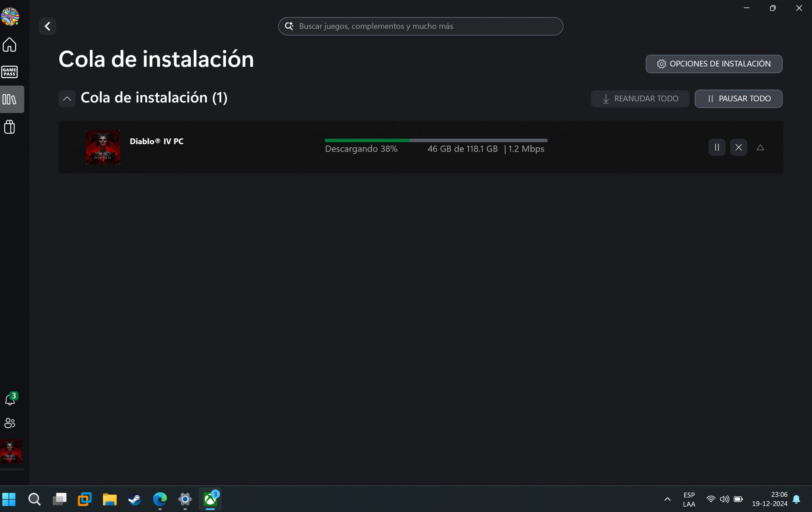Cancel the Diablo IV installation

[738, 148]
